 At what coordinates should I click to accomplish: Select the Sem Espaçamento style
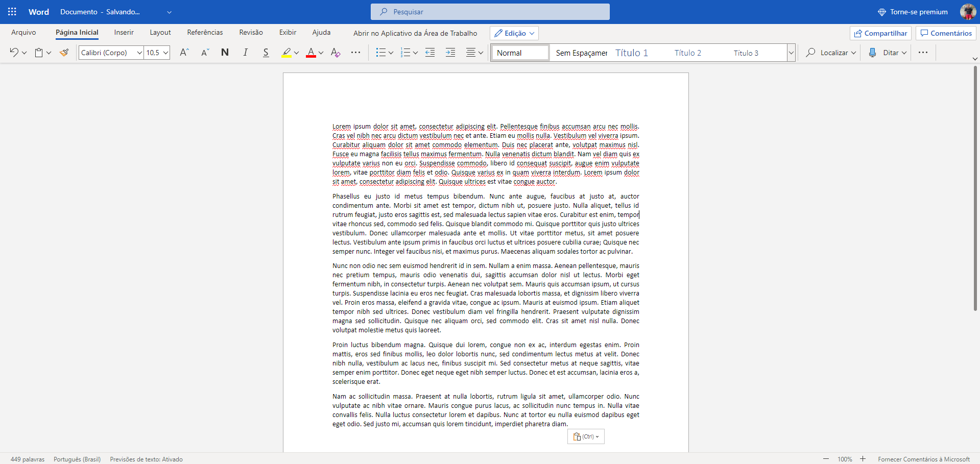[x=581, y=53]
